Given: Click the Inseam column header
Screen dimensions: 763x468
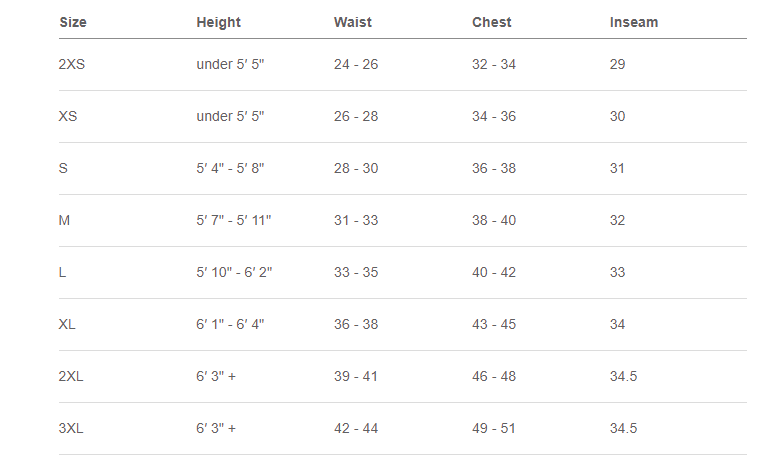Looking at the screenshot, I should 633,22.
